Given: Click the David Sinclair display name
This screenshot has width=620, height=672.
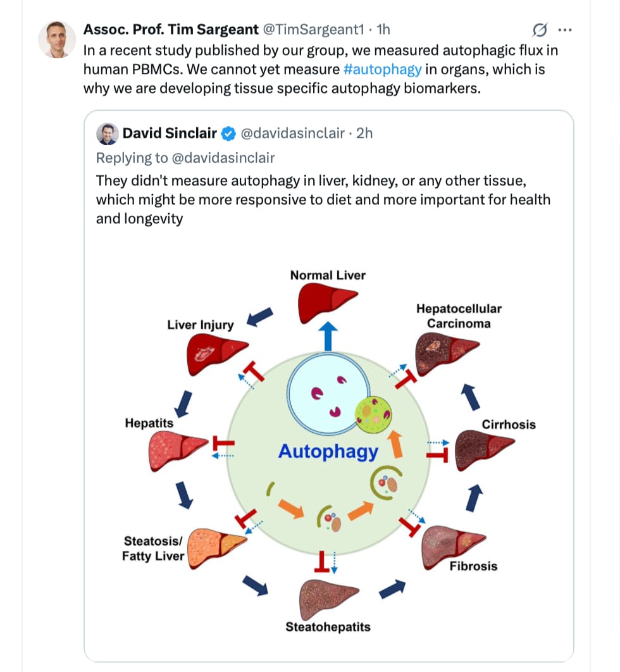Looking at the screenshot, I should pos(170,134).
